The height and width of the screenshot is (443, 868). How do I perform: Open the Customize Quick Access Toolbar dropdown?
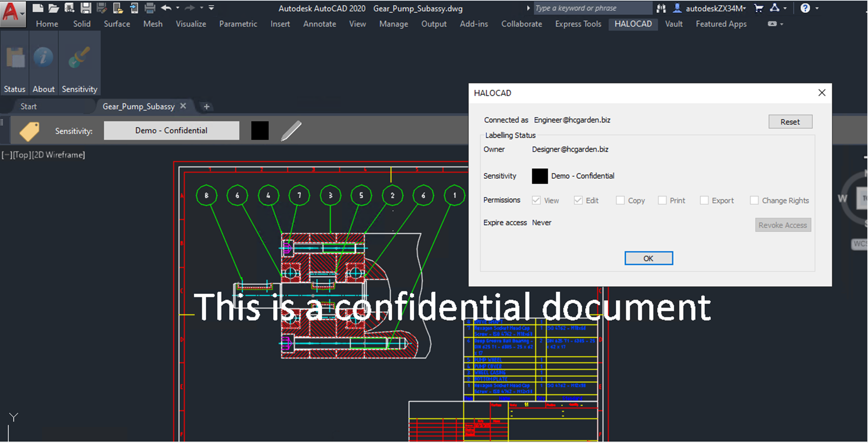(212, 8)
